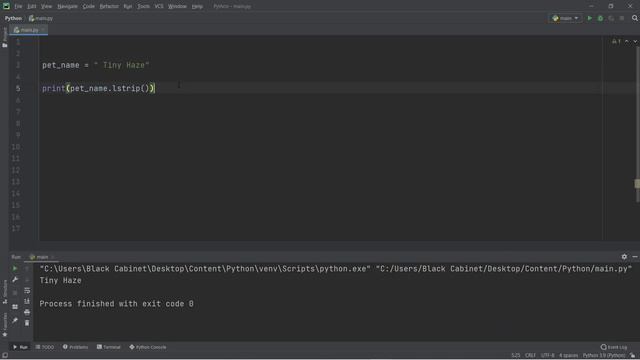Screen dimensions: 640x360
Task: Toggle soft-wrap in Run console
Action: tap(27, 291)
